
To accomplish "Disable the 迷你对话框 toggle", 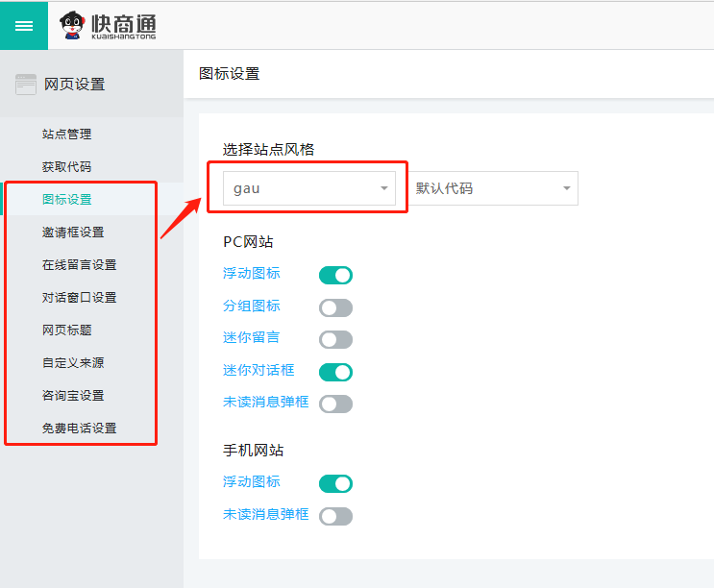I will tap(335, 372).
